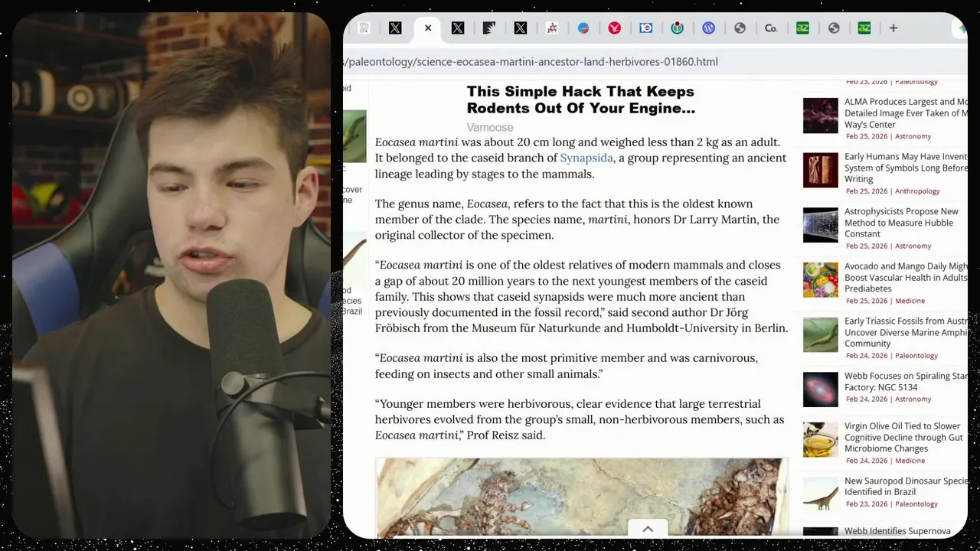Open 'Virgin Olive Oil Tied to Slower' article

click(x=903, y=437)
